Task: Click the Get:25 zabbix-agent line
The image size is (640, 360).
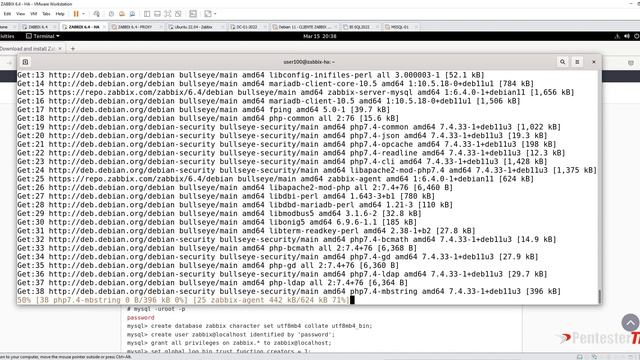Action: tap(275, 179)
